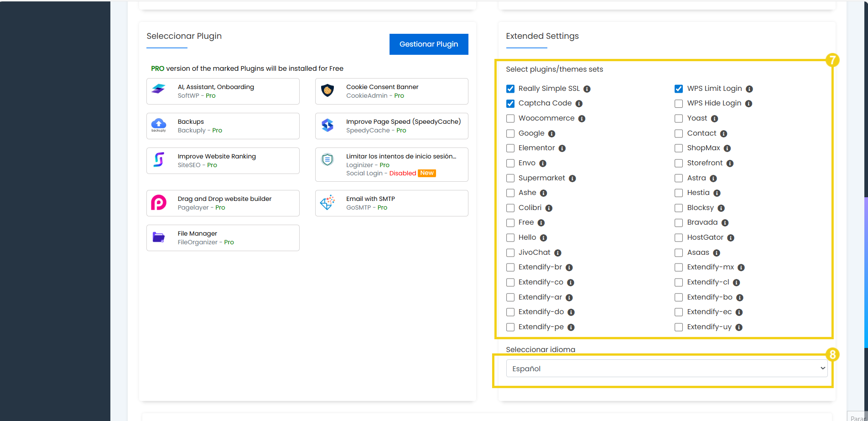Screen dimensions: 868x421
Task: Click the GoSMTP email icon
Action: click(327, 202)
